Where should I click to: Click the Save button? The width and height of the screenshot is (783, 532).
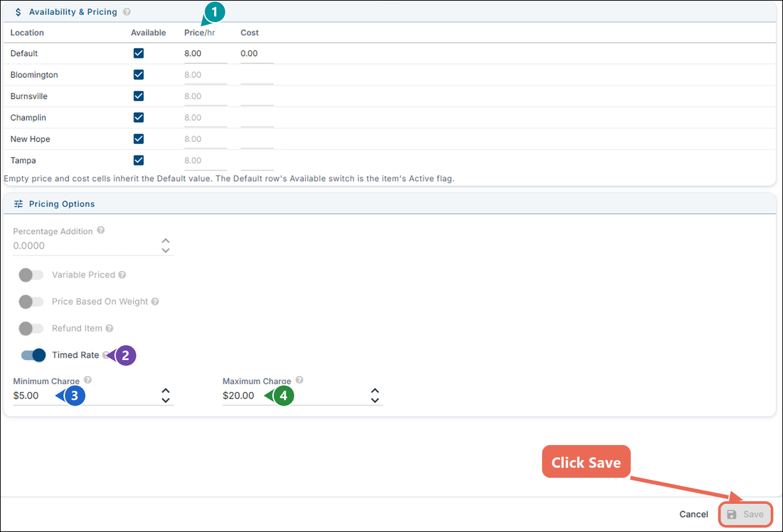pyautogui.click(x=746, y=514)
